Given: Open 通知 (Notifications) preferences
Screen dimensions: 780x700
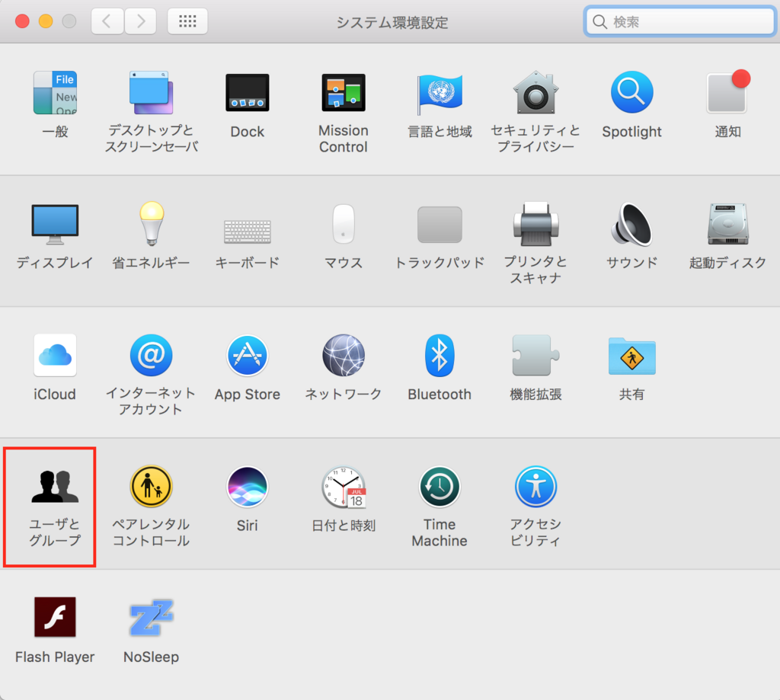Looking at the screenshot, I should click(x=728, y=92).
